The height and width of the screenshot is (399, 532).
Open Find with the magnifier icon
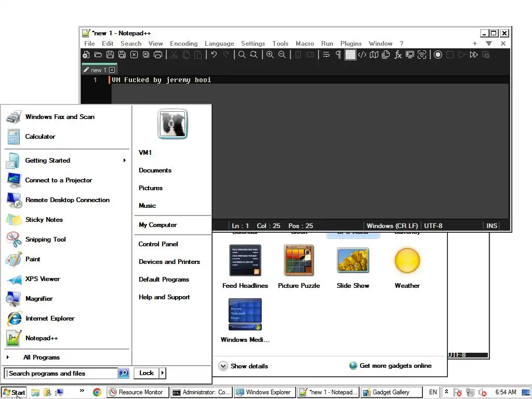[242, 55]
